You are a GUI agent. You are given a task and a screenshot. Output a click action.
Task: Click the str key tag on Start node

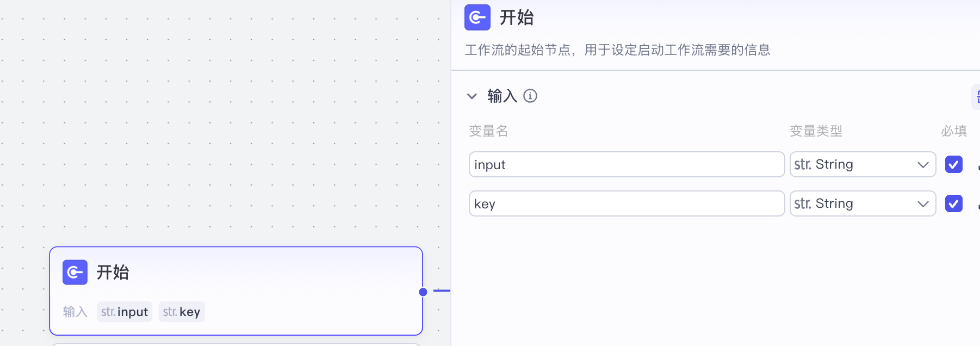tap(182, 312)
